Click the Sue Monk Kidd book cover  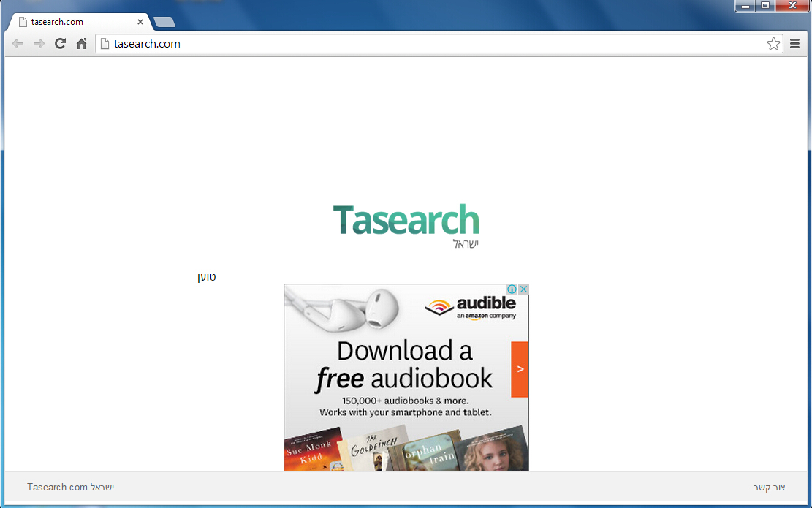coord(314,450)
